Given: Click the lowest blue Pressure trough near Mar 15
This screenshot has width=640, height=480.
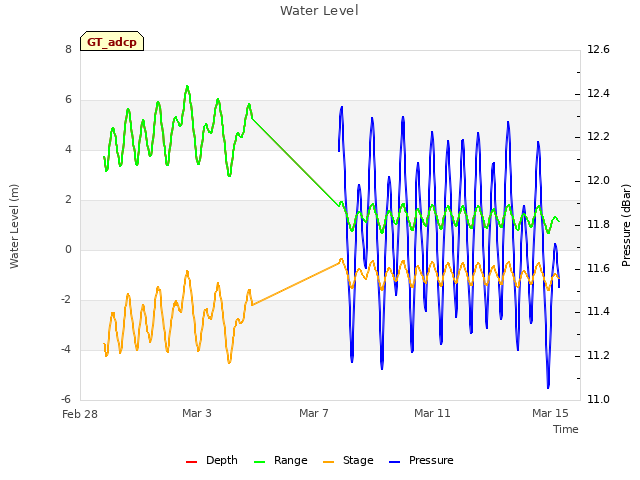Looking at the screenshot, I should (x=548, y=387).
